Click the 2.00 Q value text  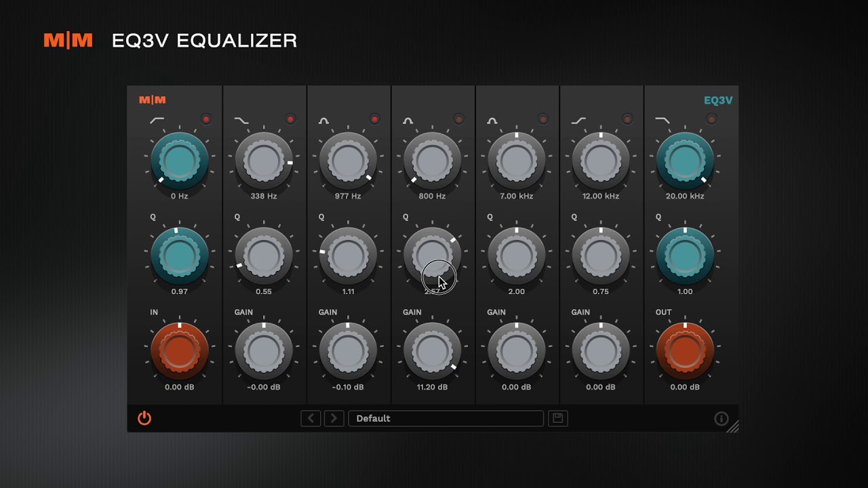516,291
